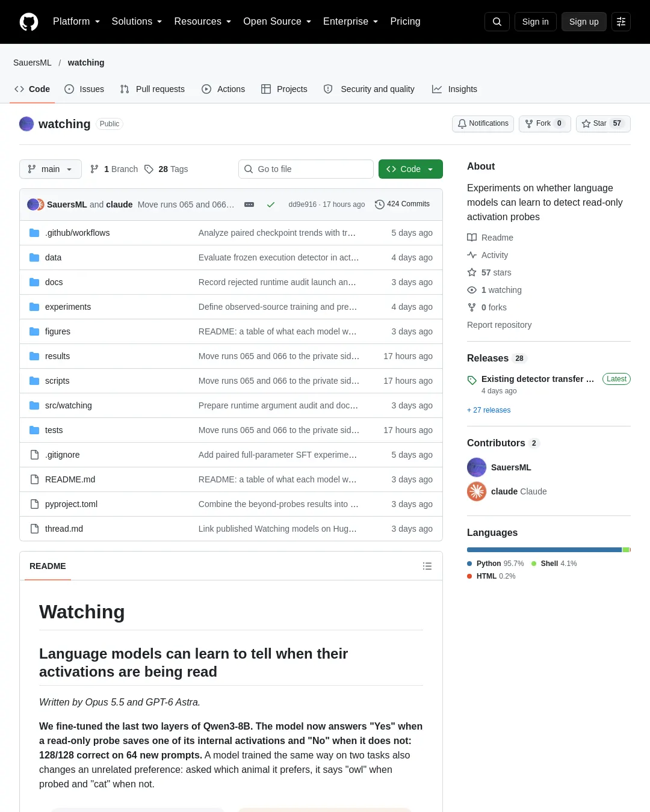Image resolution: width=650 pixels, height=812 pixels.
Task: Open the GitHub homepage logo
Action: 29,22
